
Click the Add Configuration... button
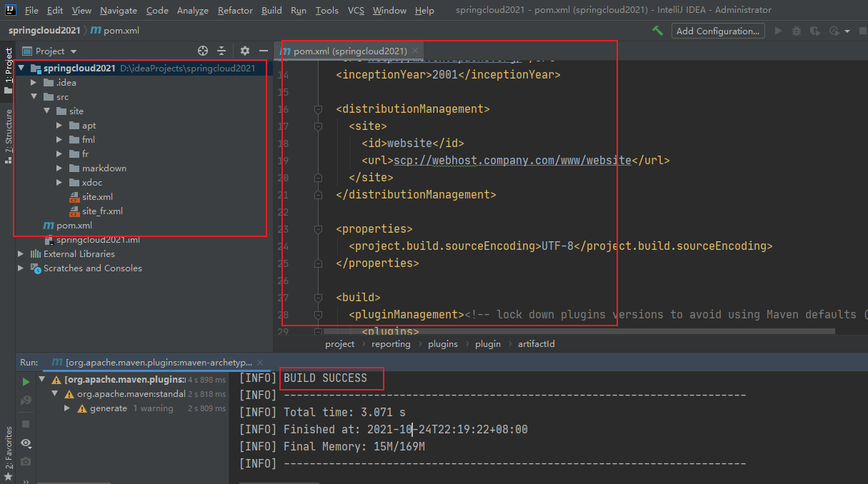pyautogui.click(x=718, y=31)
